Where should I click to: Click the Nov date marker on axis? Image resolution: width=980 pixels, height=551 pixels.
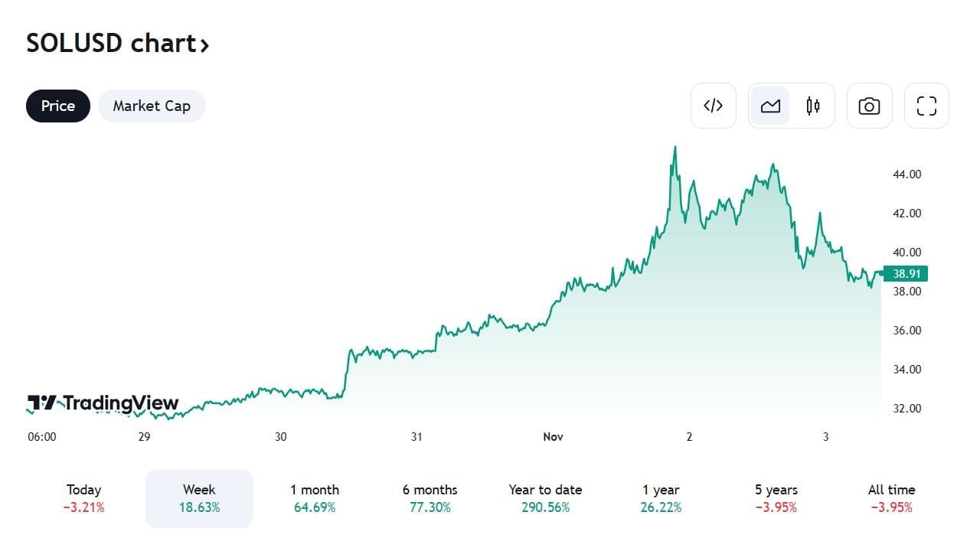click(x=553, y=437)
